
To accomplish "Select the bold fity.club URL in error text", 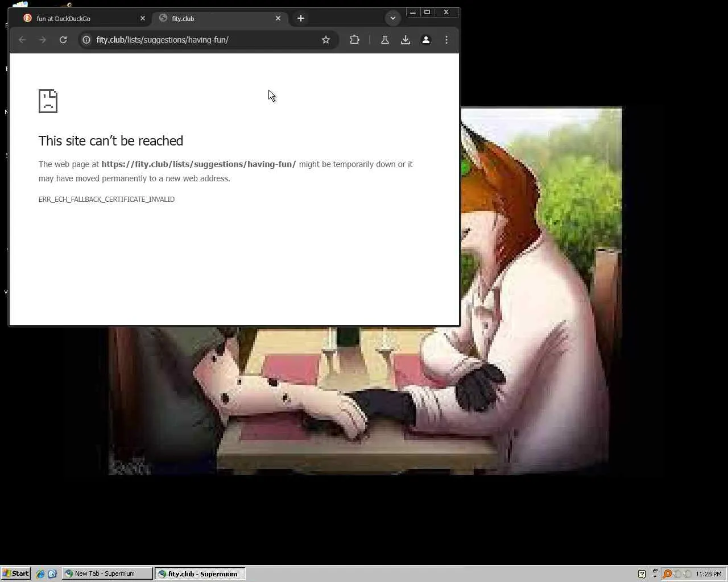I will 198,164.
